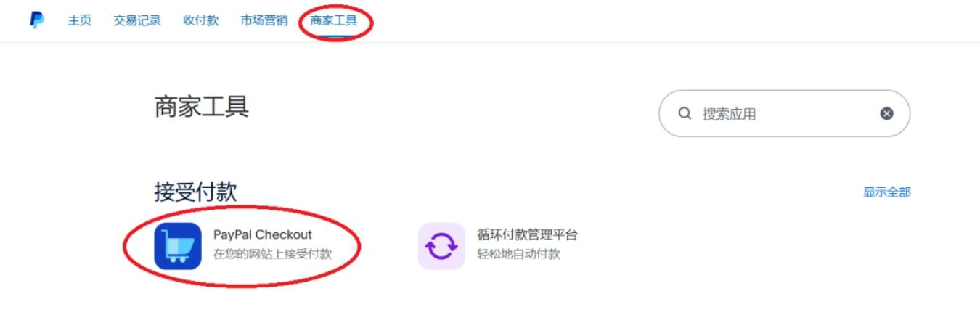Focus the 搜索应用 search field

[784, 114]
